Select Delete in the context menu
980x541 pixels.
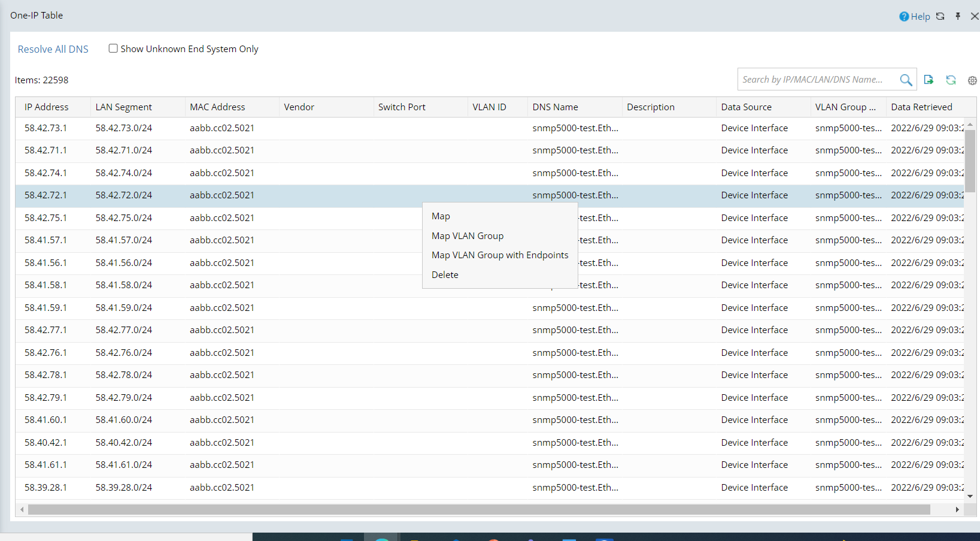[445, 275]
